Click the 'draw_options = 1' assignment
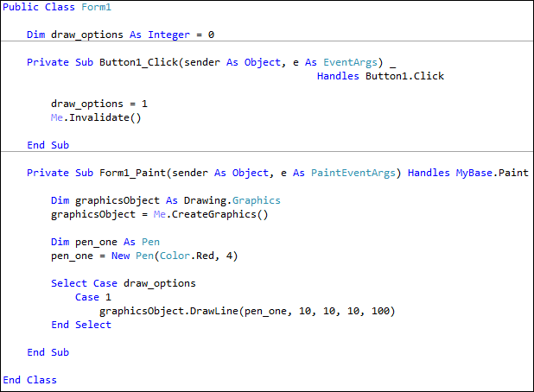534x392 pixels. click(99, 104)
